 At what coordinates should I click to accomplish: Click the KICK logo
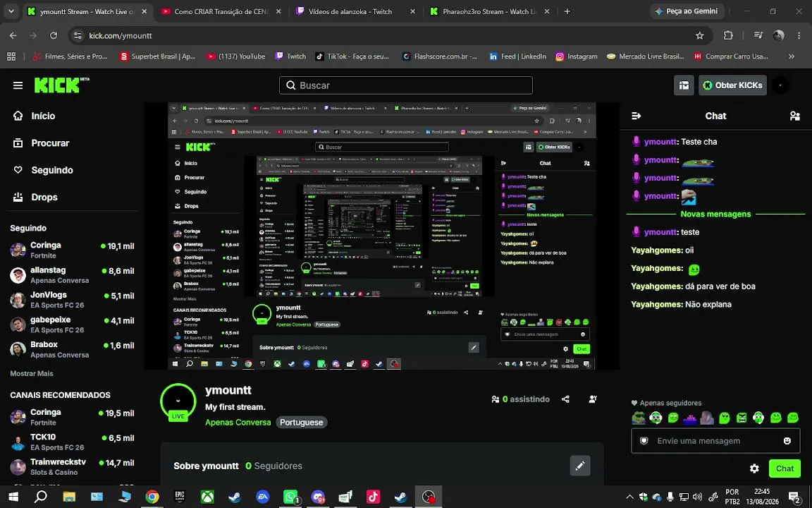(61, 85)
